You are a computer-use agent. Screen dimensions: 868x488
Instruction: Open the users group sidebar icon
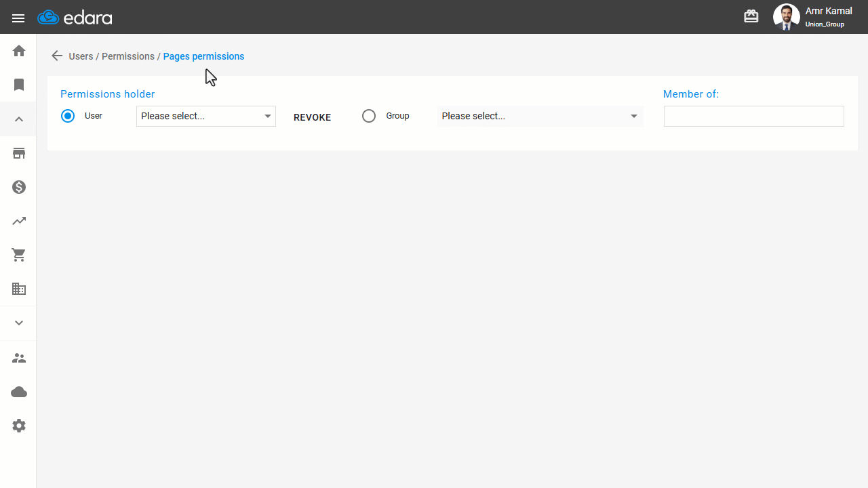tap(19, 358)
